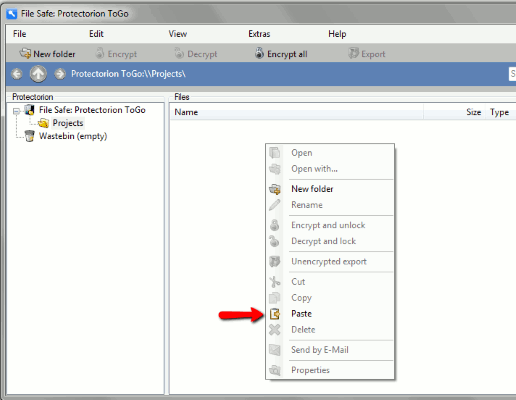Select Unencrypted export menu entry
The width and height of the screenshot is (516, 400).
[330, 262]
